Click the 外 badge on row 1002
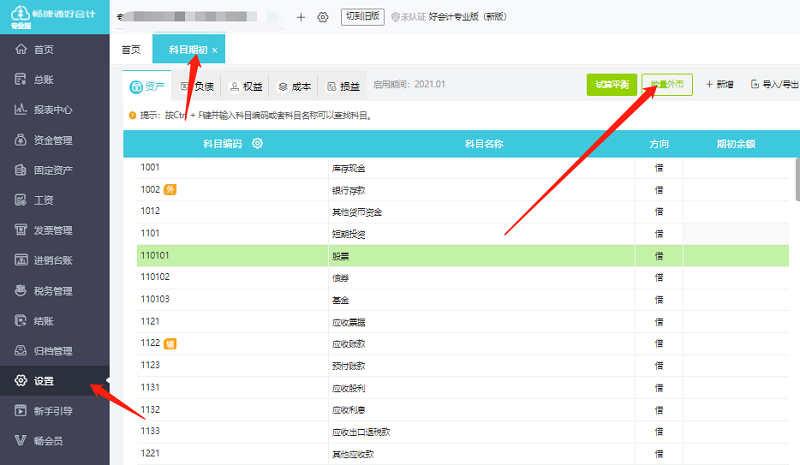Image resolution: width=800 pixels, height=465 pixels. pos(170,190)
